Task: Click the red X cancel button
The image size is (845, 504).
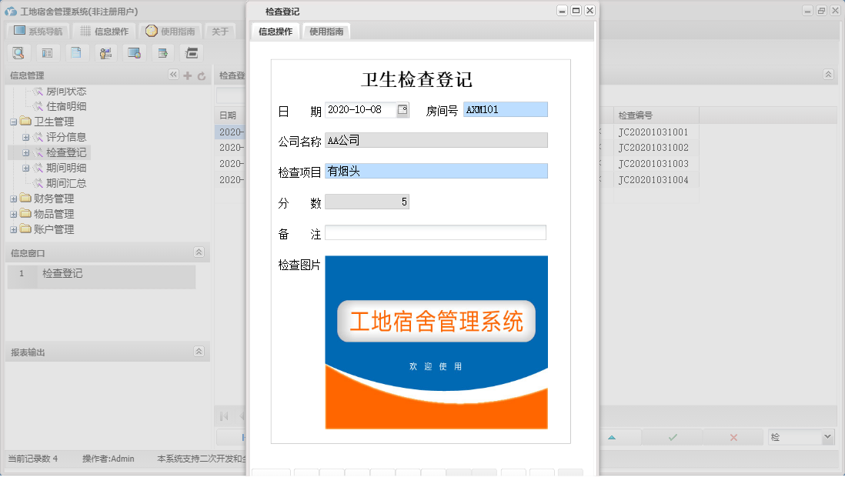Action: [733, 436]
